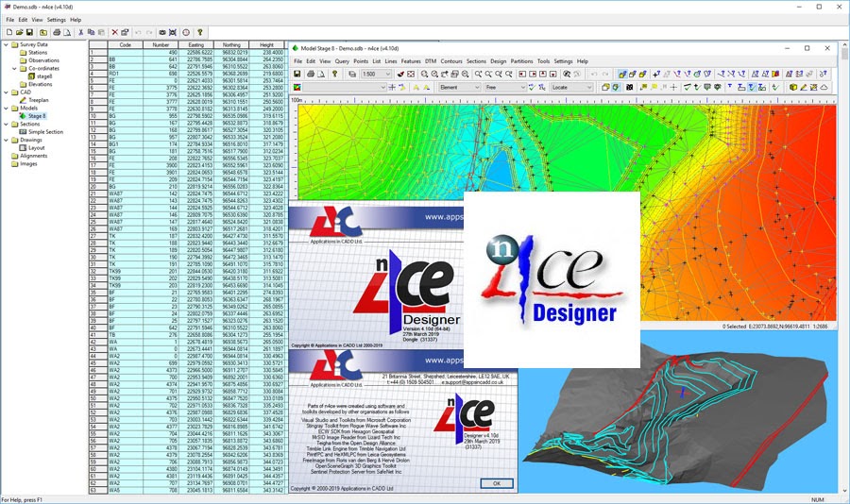Click the Copy icon in main toolbar
Screen dimensions: 850x504
91,32
